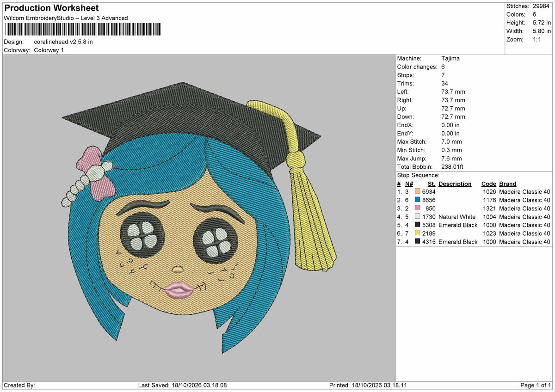555x392 pixels.
Task: Click code 1176 in stop 2 row
Action: (489, 200)
